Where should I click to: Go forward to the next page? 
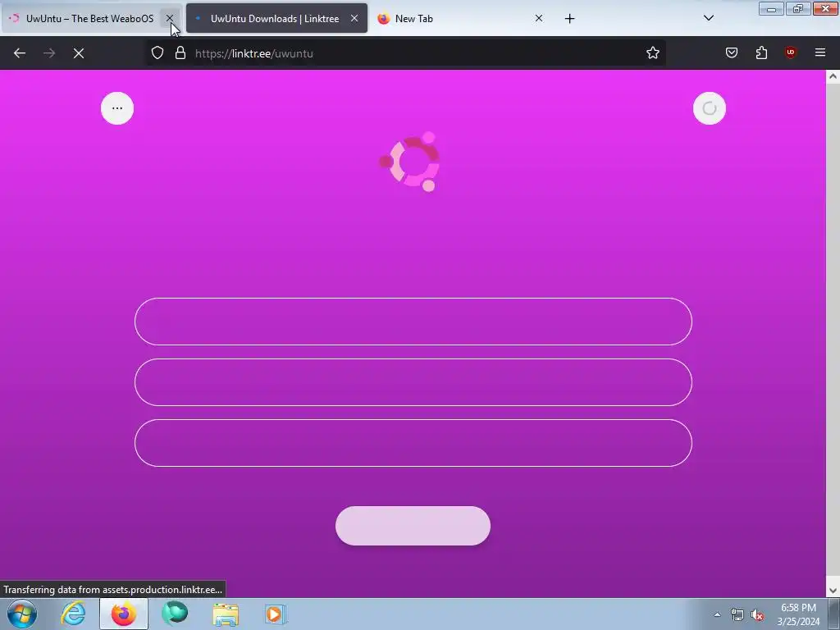point(49,53)
